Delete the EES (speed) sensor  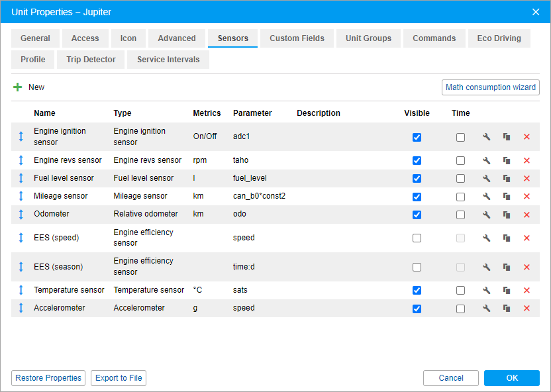point(526,238)
